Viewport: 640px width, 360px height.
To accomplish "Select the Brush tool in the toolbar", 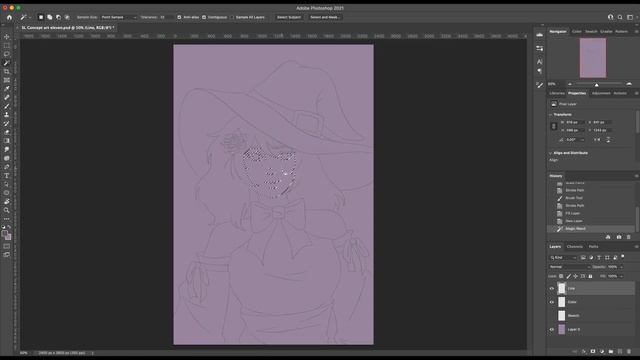I will point(7,106).
